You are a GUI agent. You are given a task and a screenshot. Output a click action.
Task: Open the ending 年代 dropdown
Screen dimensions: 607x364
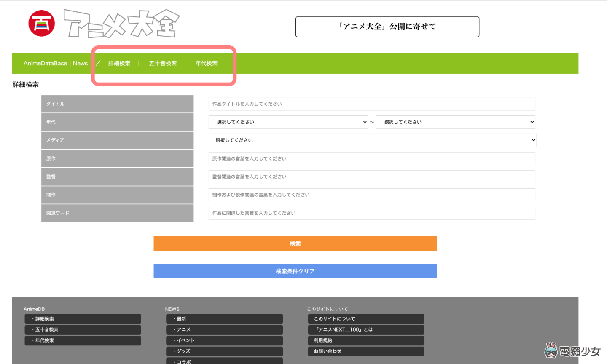(456, 122)
